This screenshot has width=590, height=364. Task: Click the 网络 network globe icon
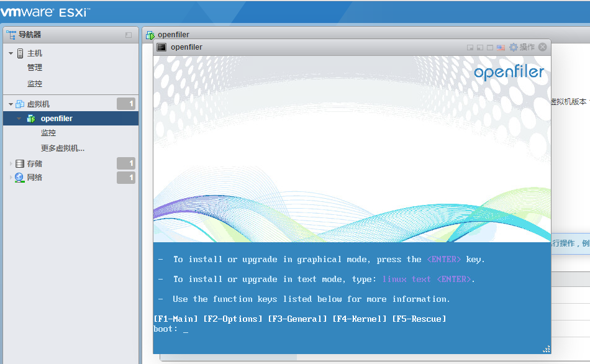20,178
